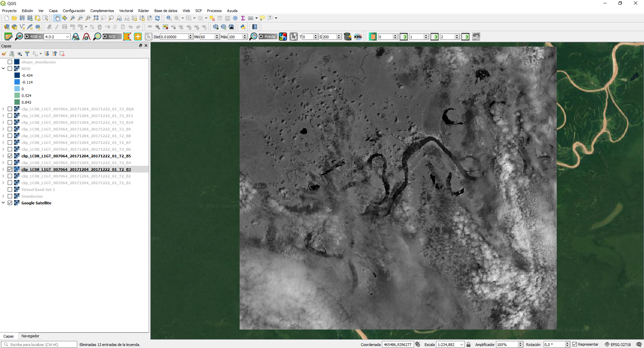
Task: Zoom to full extent
Action: pyautogui.click(x=96, y=18)
